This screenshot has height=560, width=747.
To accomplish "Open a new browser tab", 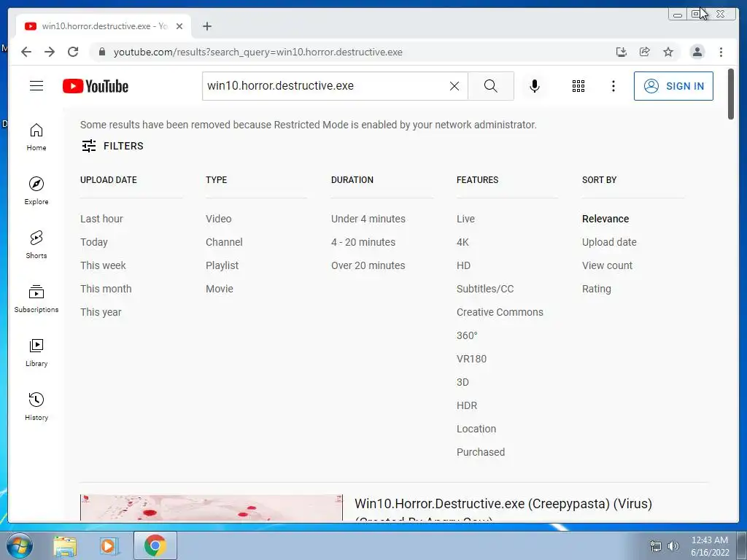I will pyautogui.click(x=206, y=26).
